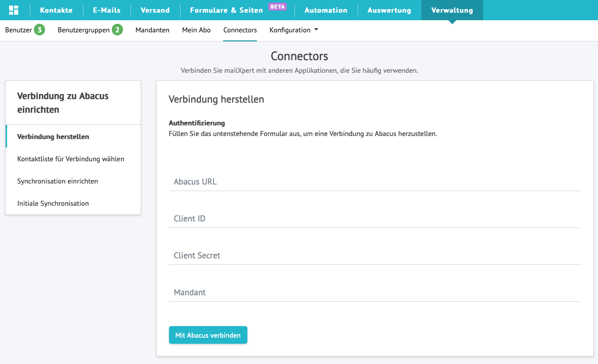
Task: Click the 'Verbindung zu Abacus einrichten' title
Action: coord(63,103)
